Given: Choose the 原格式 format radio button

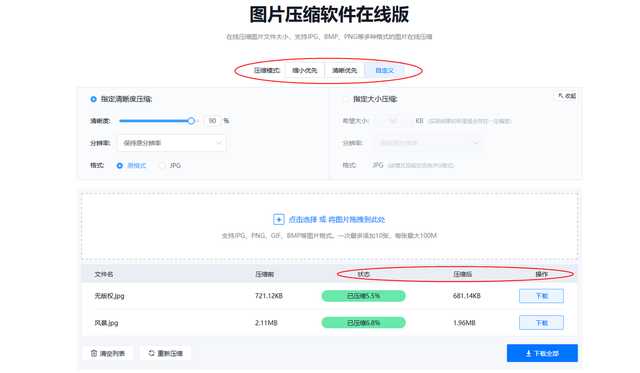Looking at the screenshot, I should point(120,166).
